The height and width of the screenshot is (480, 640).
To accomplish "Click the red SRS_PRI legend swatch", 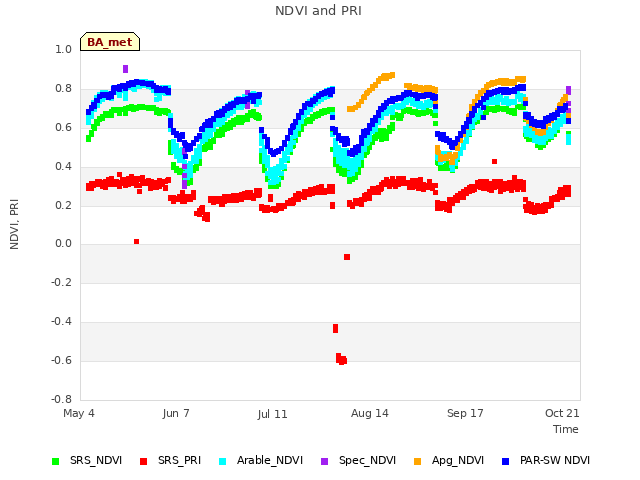I will click(x=143, y=461).
